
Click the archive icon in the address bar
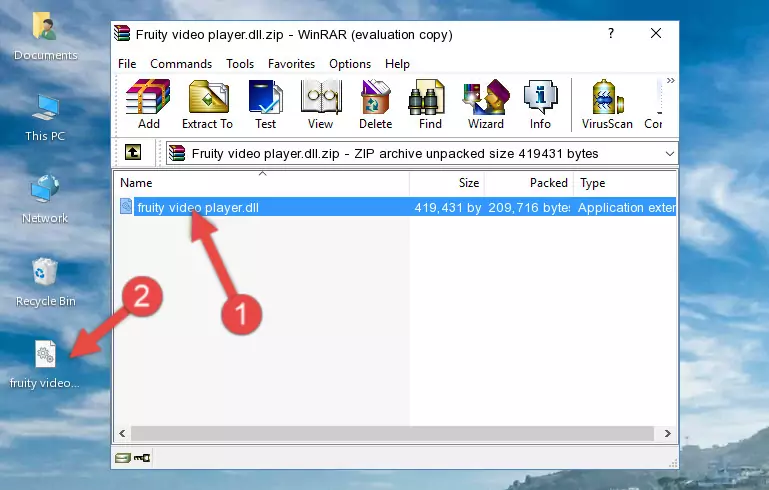[x=177, y=154]
